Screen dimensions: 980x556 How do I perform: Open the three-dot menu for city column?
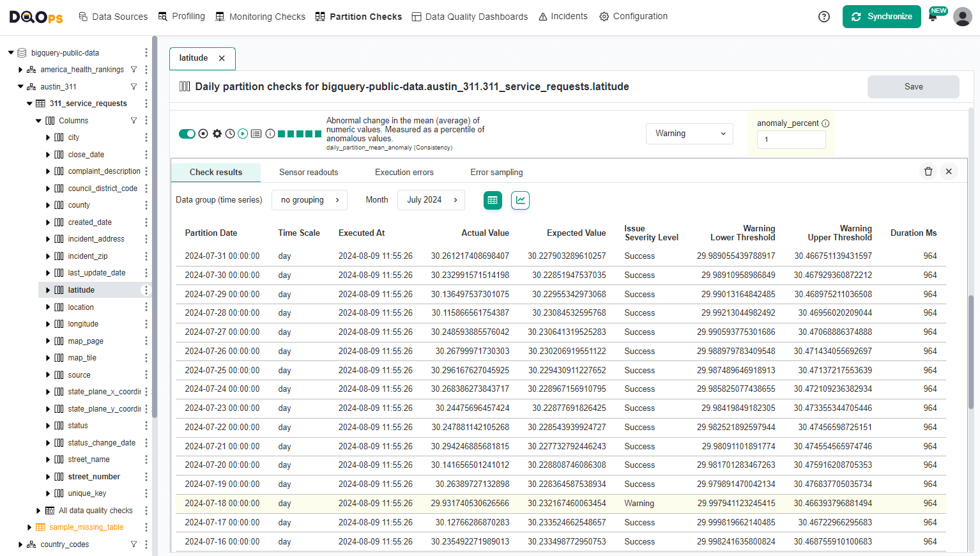pyautogui.click(x=146, y=137)
